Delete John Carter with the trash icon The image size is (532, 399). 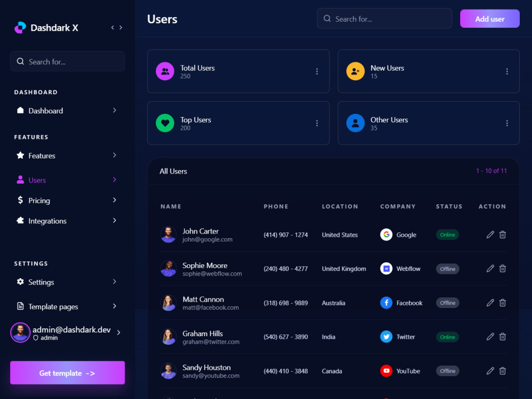click(503, 235)
